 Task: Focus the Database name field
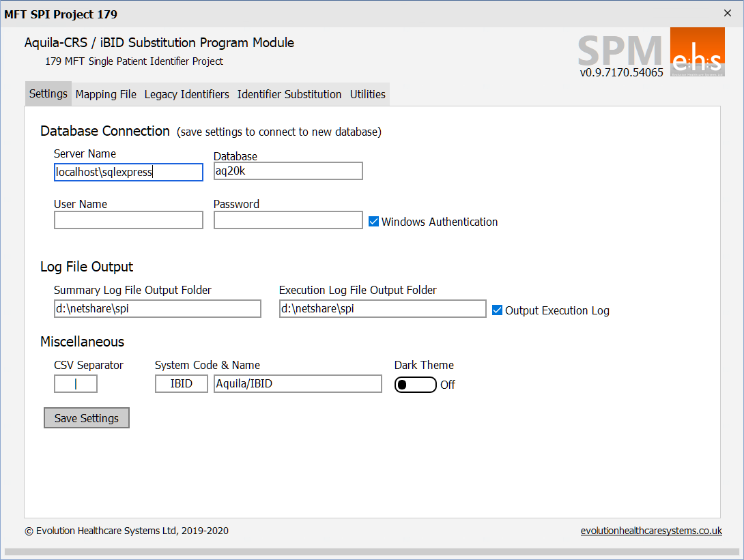pyautogui.click(x=288, y=171)
